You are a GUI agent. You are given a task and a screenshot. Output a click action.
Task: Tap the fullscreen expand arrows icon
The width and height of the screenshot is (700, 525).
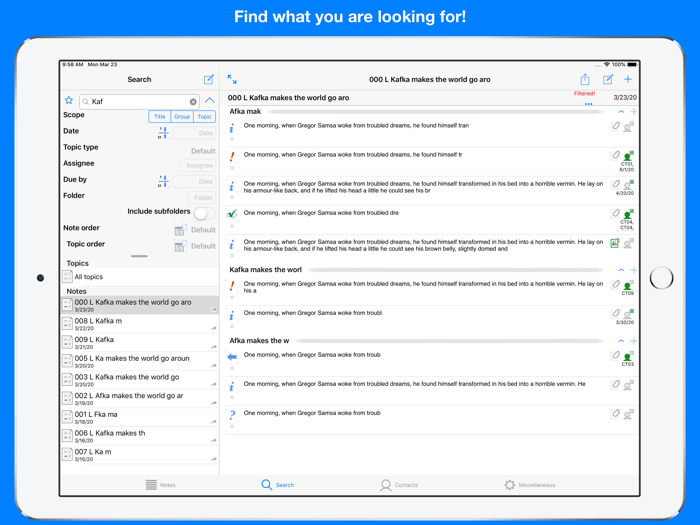point(232,79)
